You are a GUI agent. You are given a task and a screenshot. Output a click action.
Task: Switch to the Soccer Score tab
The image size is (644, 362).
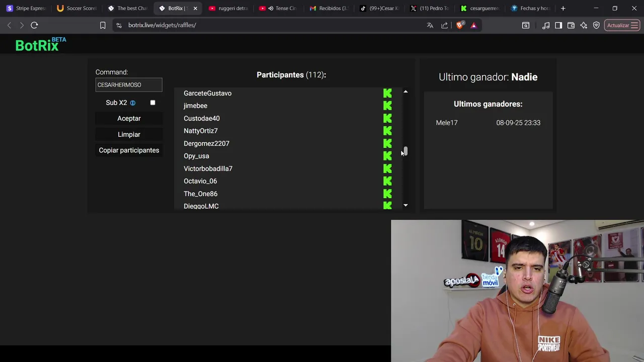(x=76, y=8)
